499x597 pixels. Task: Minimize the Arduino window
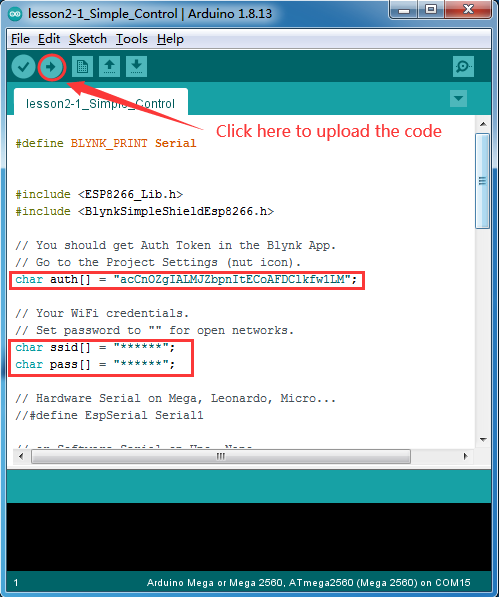(404, 10)
